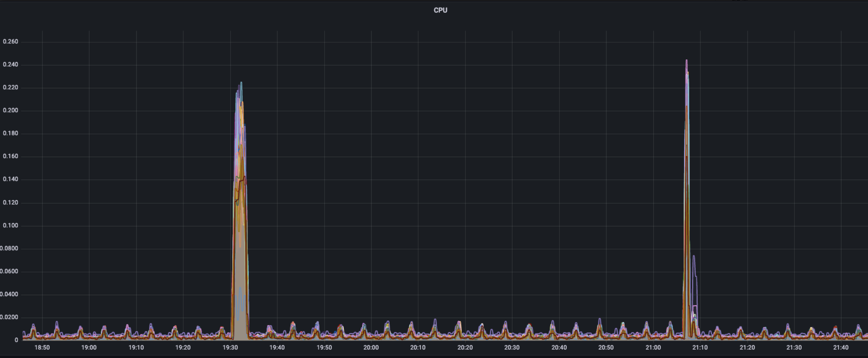
Task: Select the 21:30 time axis label
Action: click(794, 348)
